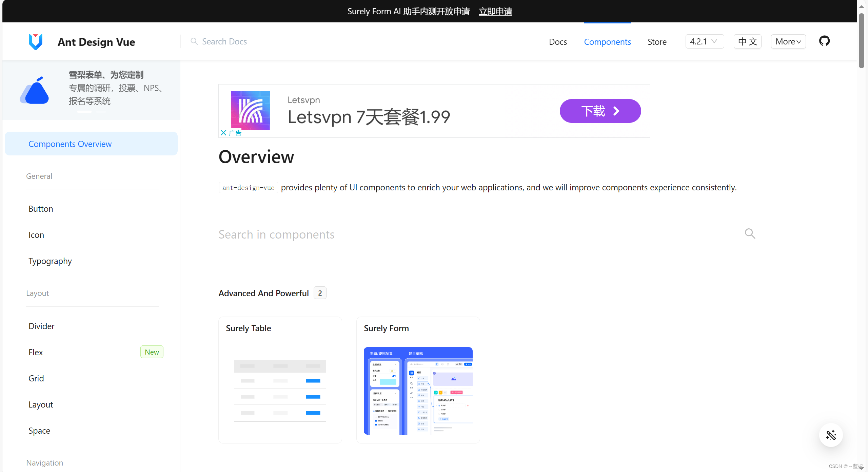Open Space in sidebar

tap(39, 431)
